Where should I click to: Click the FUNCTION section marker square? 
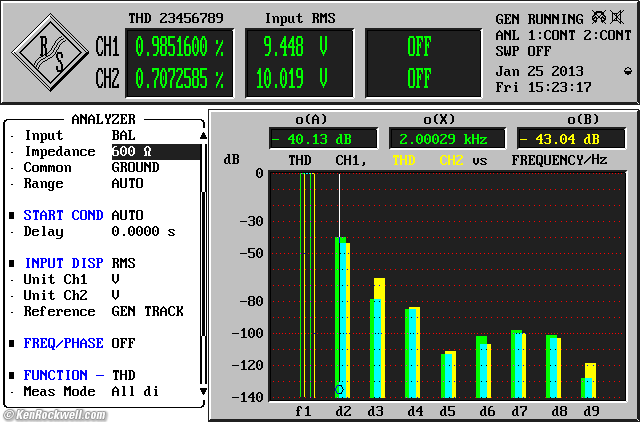tap(12, 375)
